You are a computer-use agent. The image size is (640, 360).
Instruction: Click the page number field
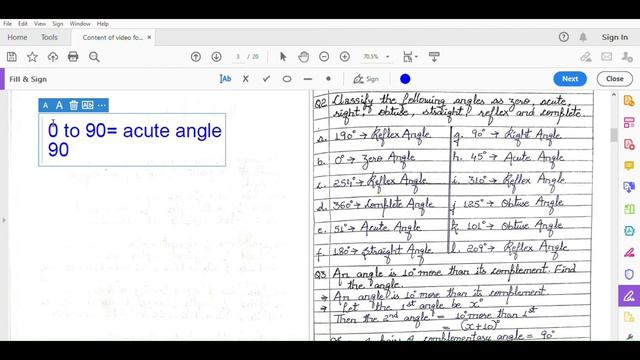[x=238, y=57]
